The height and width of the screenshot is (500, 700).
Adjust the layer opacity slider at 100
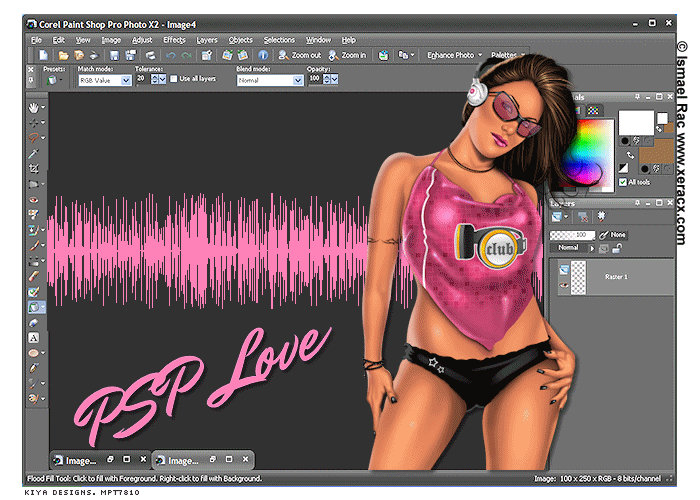coord(572,235)
